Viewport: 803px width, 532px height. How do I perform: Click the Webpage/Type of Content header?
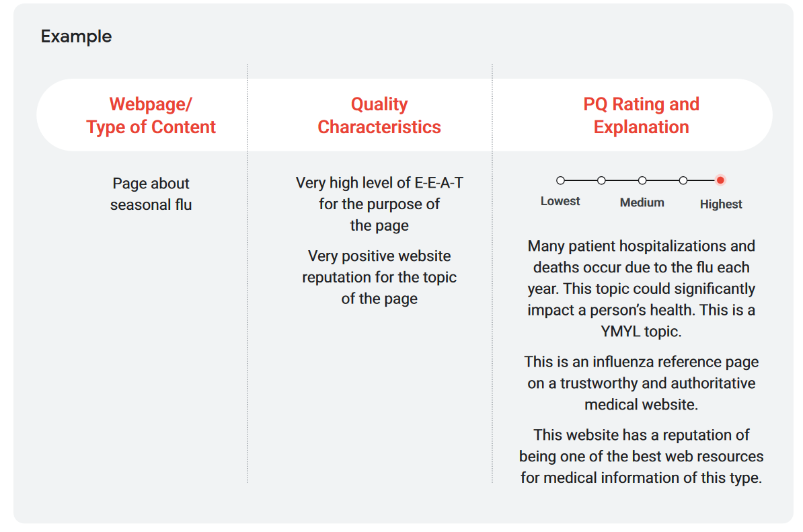151,115
